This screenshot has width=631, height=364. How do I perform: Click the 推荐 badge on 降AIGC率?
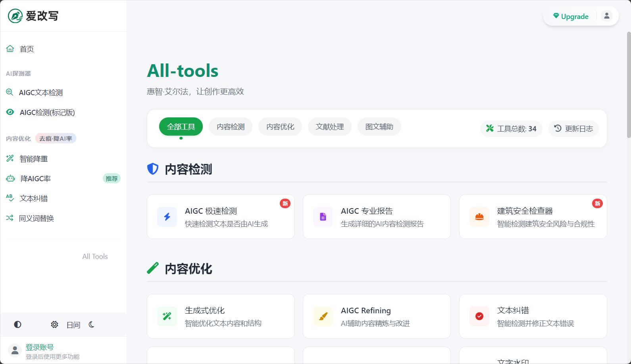tap(112, 178)
